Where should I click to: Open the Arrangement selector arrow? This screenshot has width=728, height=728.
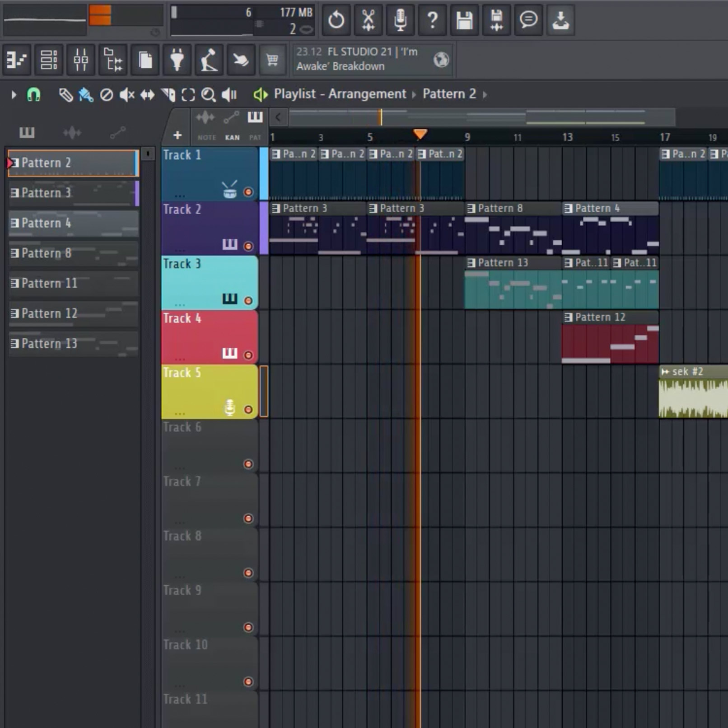pyautogui.click(x=414, y=95)
